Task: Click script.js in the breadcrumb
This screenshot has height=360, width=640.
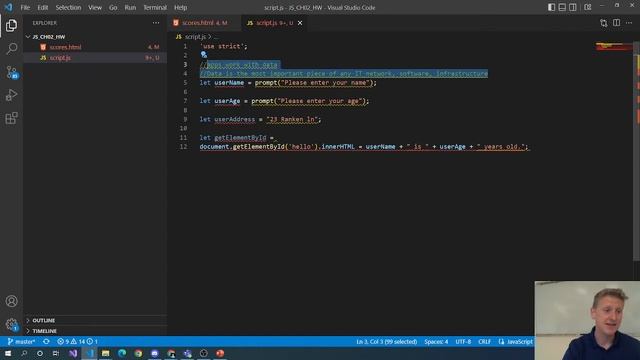Action: (x=195, y=37)
